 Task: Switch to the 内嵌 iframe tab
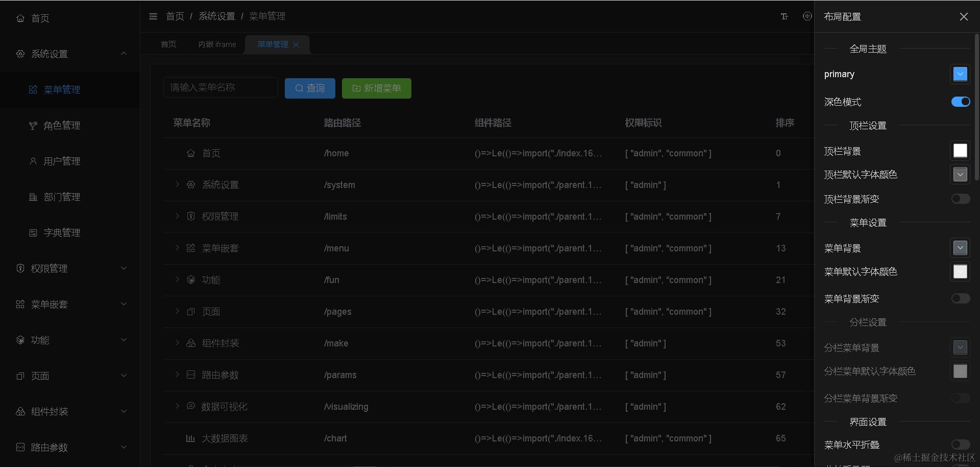coord(217,44)
